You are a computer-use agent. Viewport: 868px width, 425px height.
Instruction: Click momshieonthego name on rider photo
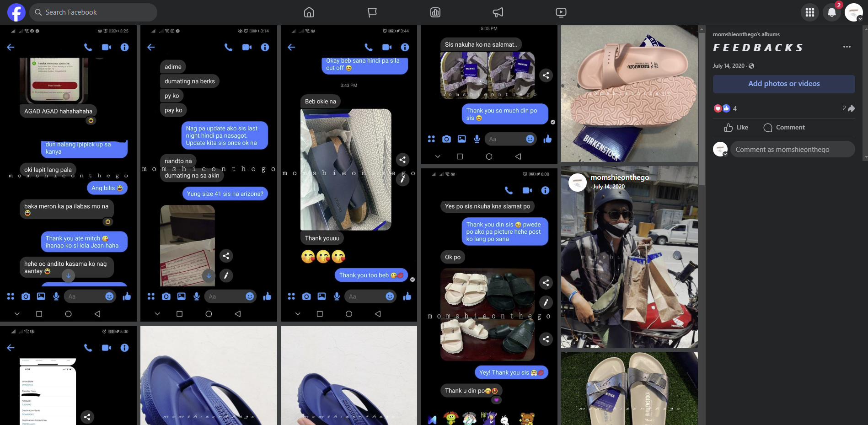620,178
